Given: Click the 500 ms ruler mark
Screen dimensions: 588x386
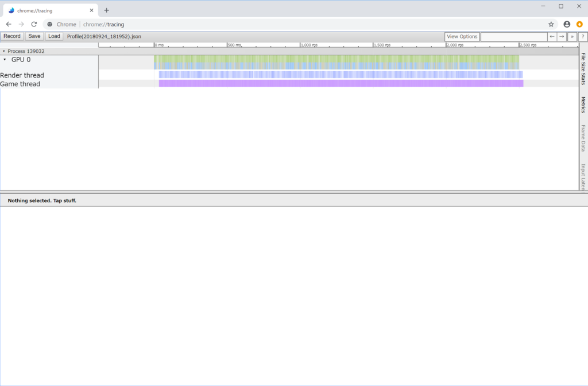Looking at the screenshot, I should click(234, 45).
